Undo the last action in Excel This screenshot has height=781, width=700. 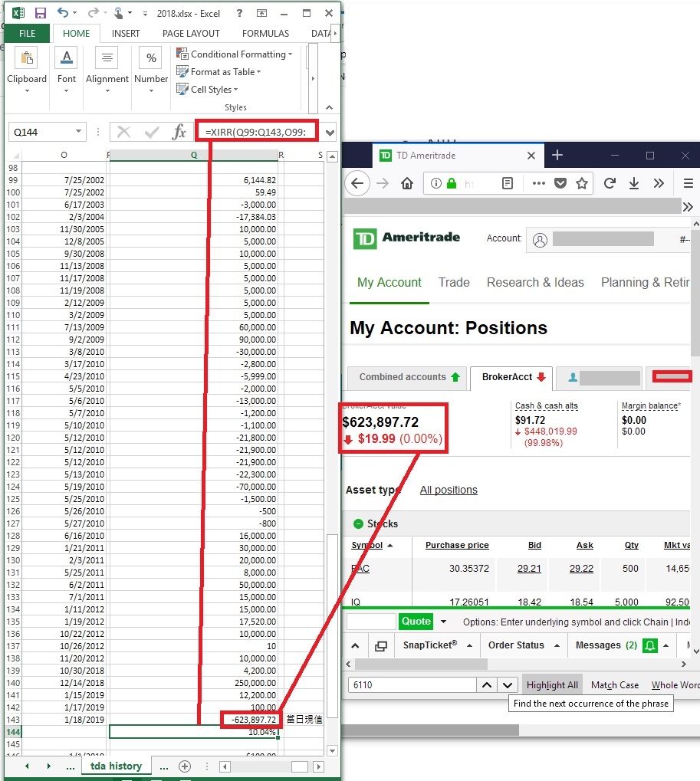pos(62,13)
